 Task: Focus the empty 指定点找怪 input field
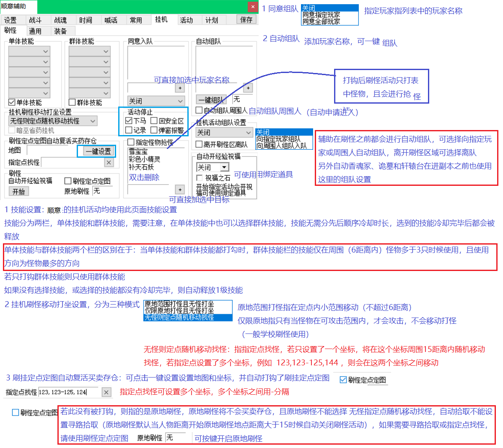73,162
